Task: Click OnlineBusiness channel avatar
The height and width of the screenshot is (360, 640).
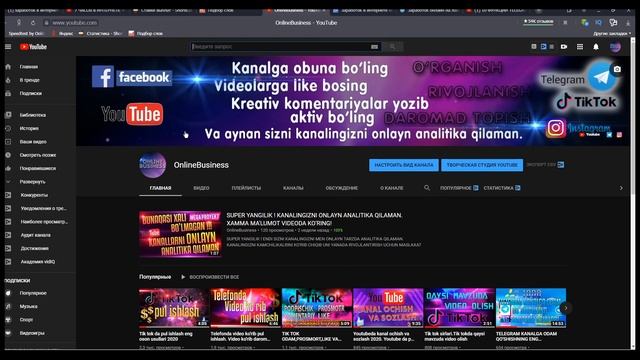Action: coord(153,165)
